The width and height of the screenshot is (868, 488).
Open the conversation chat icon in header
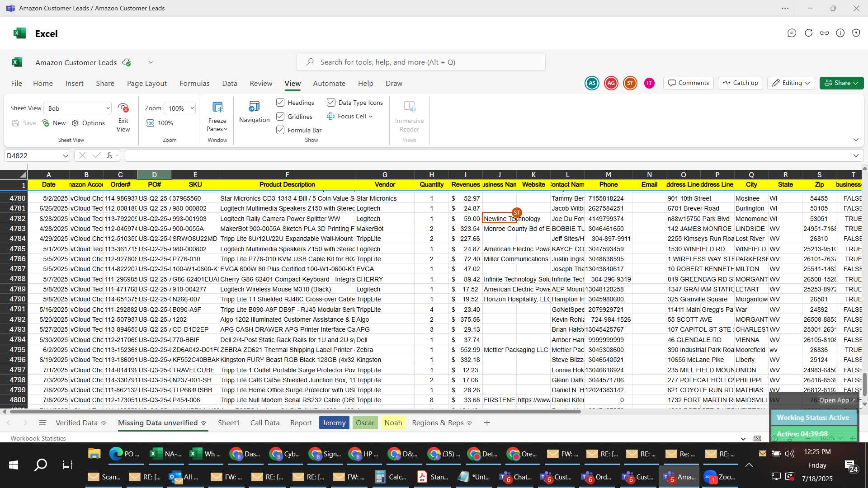[792, 33]
